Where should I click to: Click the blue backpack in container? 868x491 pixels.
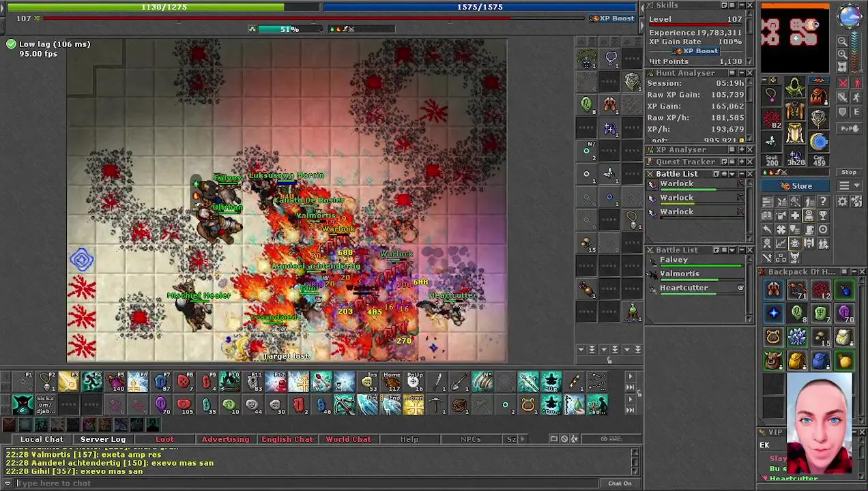click(x=820, y=360)
